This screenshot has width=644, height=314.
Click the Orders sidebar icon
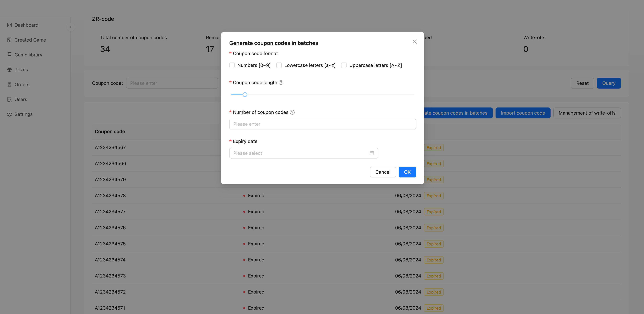(9, 84)
